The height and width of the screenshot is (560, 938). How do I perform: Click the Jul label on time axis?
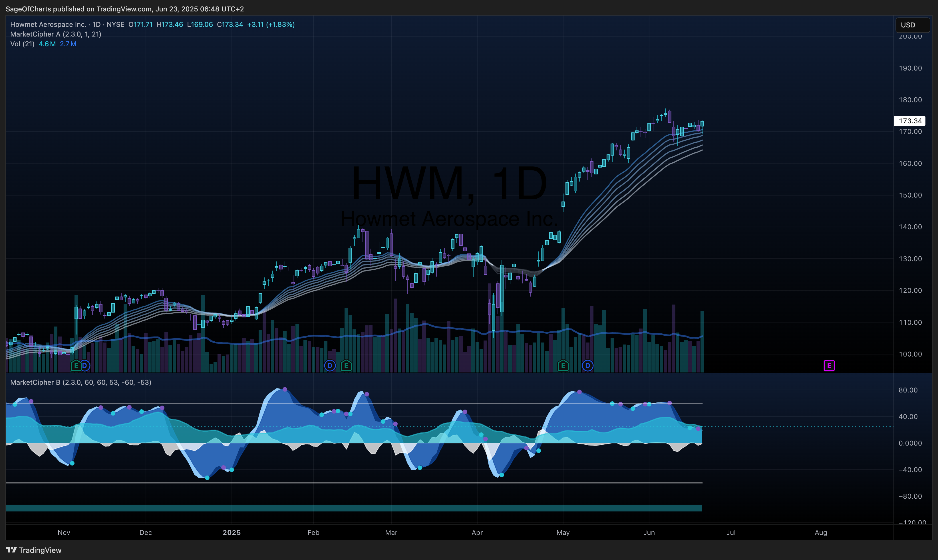click(x=731, y=533)
